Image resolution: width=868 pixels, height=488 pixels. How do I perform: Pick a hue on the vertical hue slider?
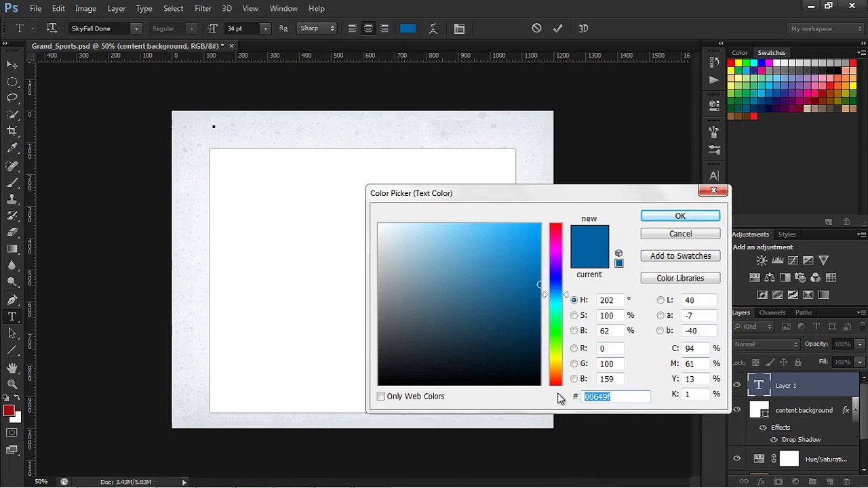(555, 304)
